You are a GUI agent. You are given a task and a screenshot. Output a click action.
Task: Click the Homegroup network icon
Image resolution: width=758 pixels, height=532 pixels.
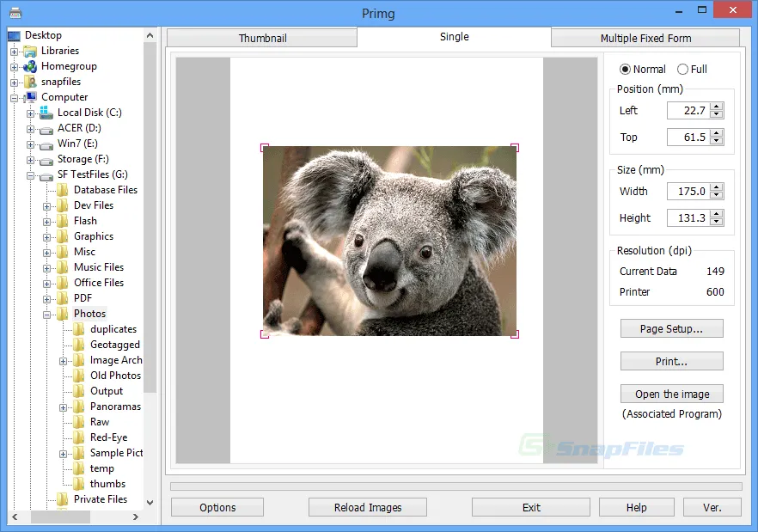[x=30, y=67]
